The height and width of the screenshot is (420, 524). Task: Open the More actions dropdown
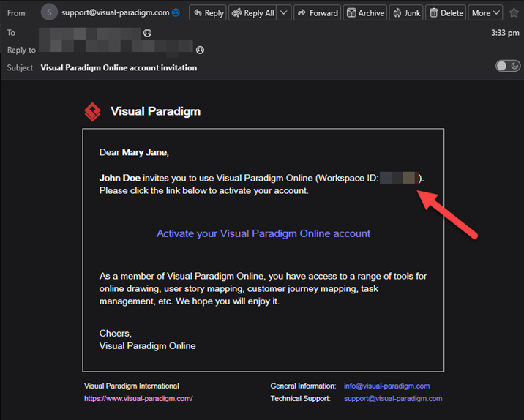(x=485, y=12)
